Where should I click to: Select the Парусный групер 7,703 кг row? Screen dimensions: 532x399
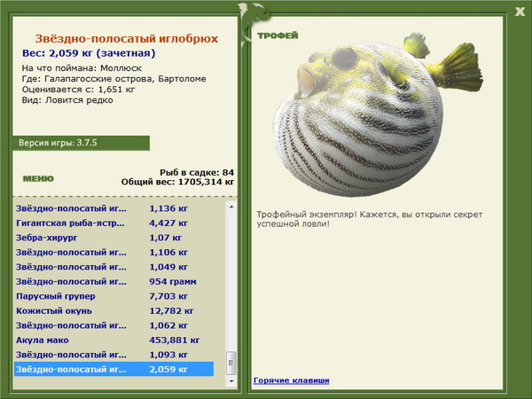[113, 296]
